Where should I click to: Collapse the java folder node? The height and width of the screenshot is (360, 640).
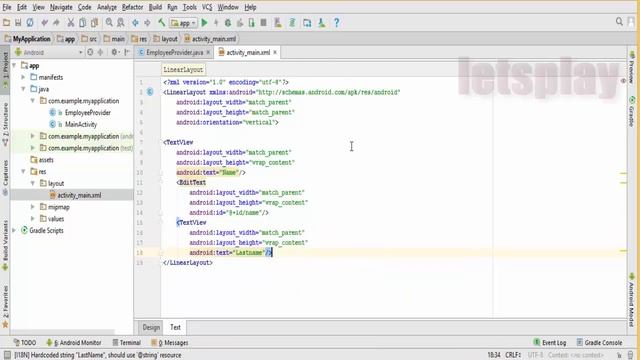(x=23, y=89)
